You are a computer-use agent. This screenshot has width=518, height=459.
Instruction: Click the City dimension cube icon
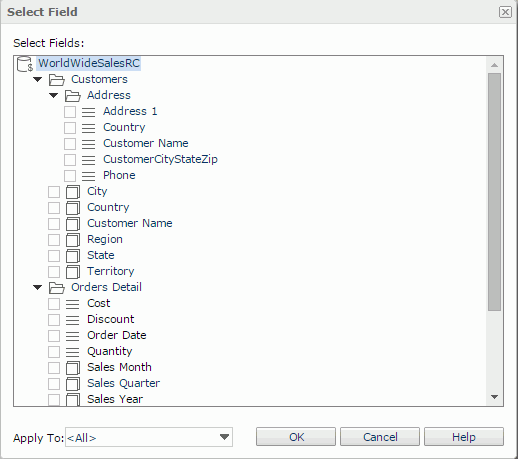73,192
